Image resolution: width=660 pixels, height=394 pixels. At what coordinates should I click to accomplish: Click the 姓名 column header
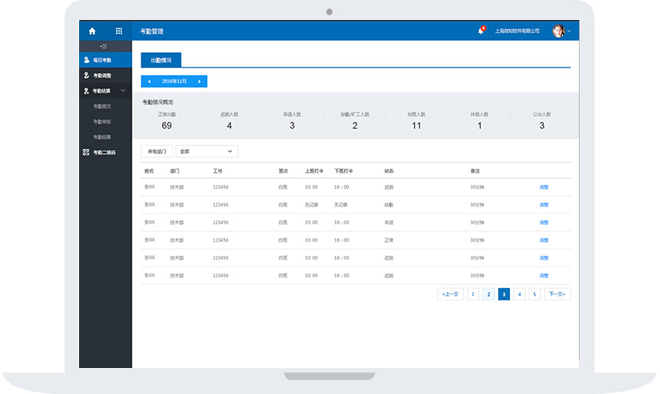click(x=149, y=171)
